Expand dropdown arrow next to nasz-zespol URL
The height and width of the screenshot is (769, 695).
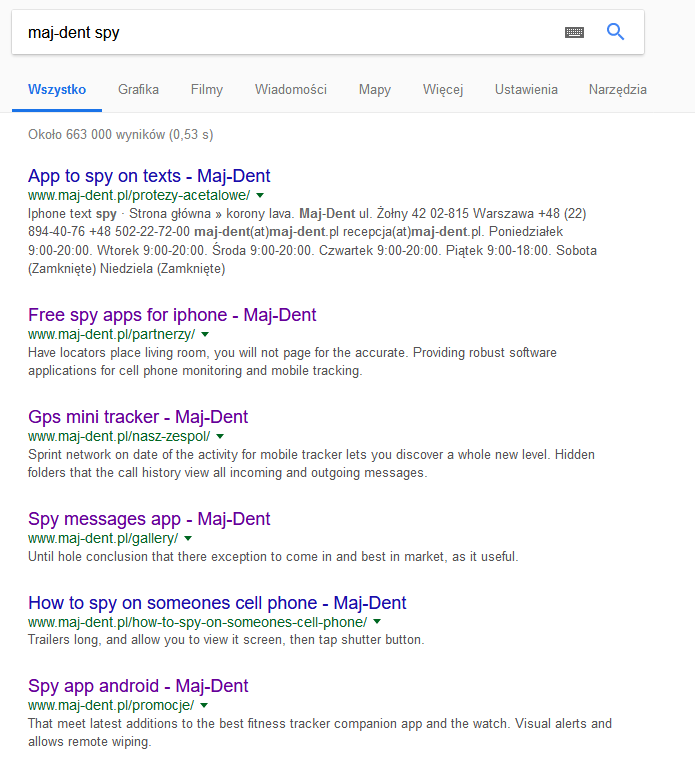tap(220, 436)
